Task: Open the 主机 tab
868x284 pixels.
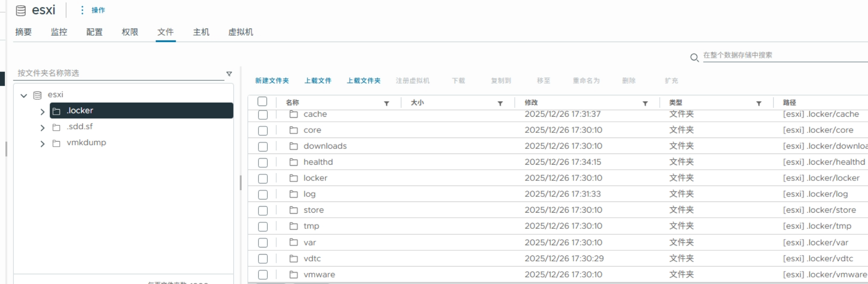Action: click(201, 32)
